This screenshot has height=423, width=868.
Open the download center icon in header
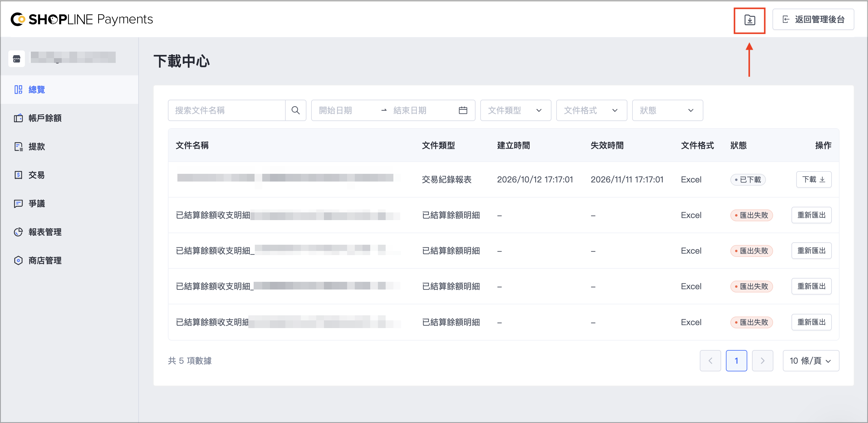(749, 20)
